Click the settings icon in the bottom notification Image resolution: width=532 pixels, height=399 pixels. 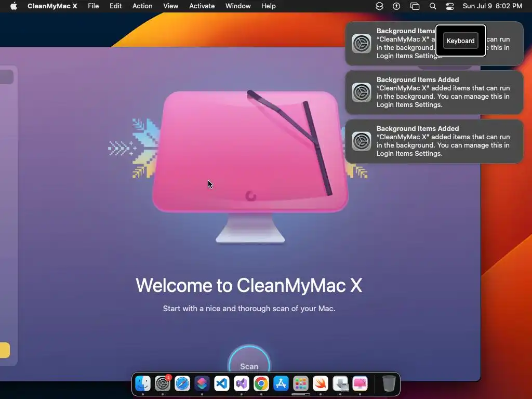[362, 141]
